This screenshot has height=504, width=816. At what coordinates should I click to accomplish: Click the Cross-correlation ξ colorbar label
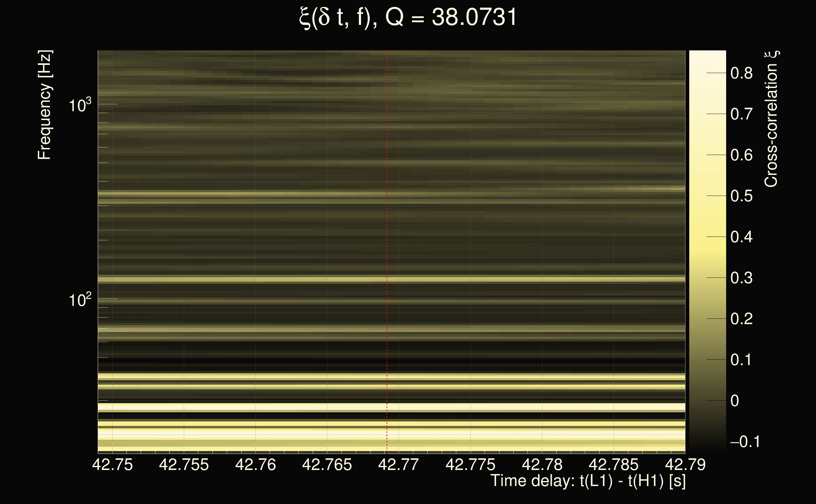[x=771, y=119]
